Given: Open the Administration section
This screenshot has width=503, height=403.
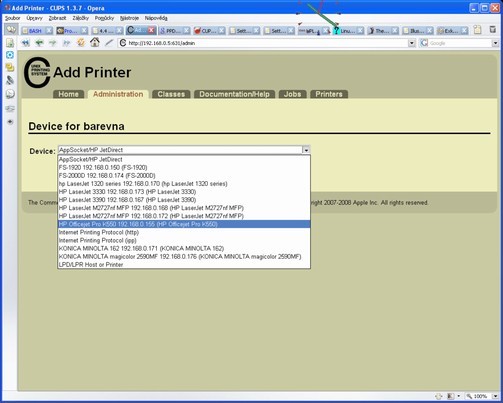Looking at the screenshot, I should coord(118,94).
